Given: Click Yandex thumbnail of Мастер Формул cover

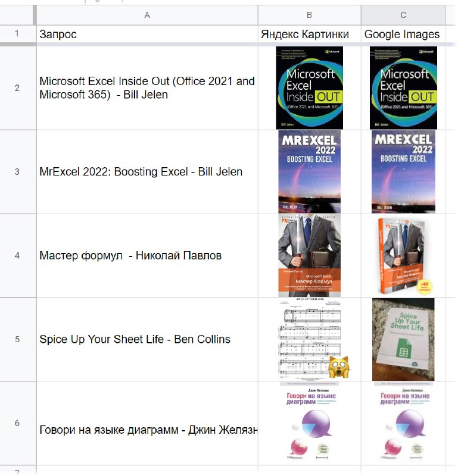Looking at the screenshot, I should pos(309,256).
